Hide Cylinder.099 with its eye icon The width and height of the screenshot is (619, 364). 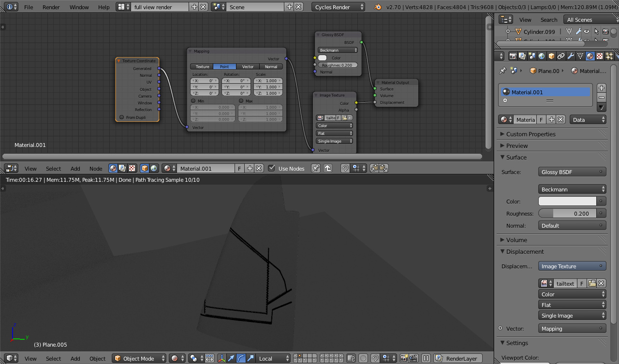pyautogui.click(x=587, y=31)
